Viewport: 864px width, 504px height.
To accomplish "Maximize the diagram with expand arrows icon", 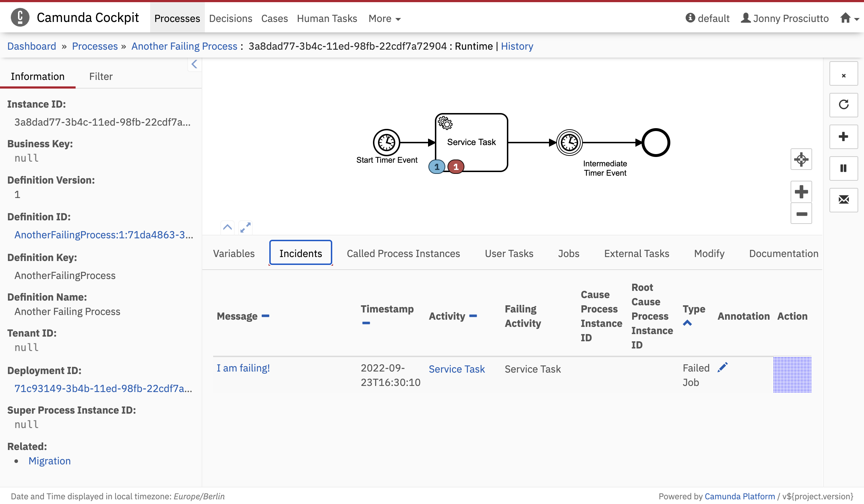I will (x=246, y=228).
